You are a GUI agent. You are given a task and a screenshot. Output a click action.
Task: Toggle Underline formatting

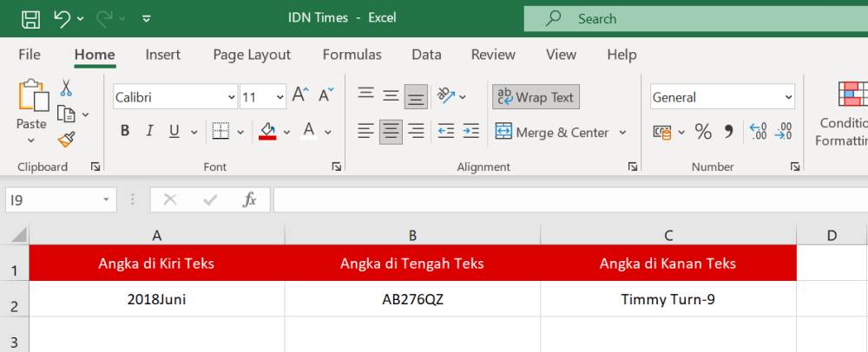[174, 132]
